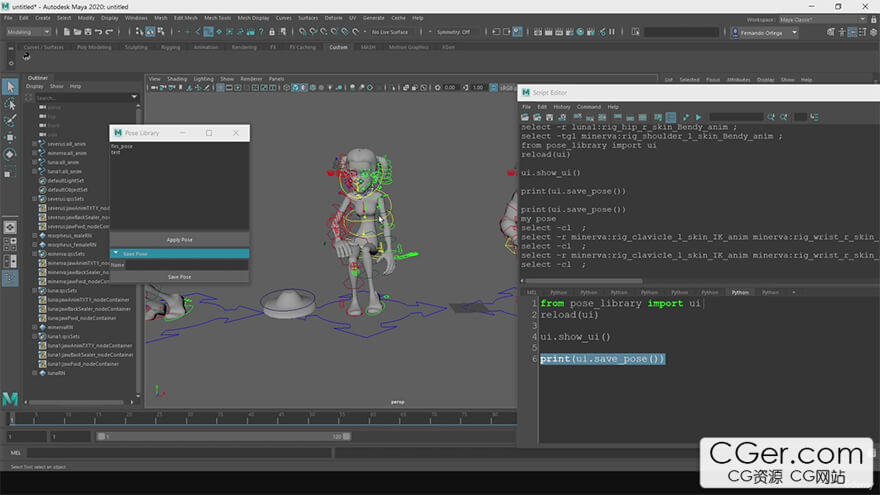Activate the Rotate tool in toolbox

pos(10,154)
